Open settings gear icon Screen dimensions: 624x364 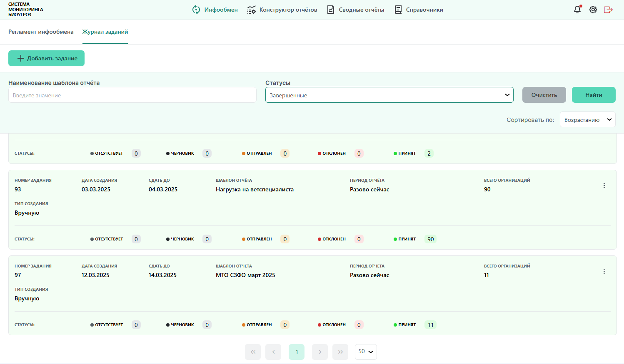coord(593,10)
